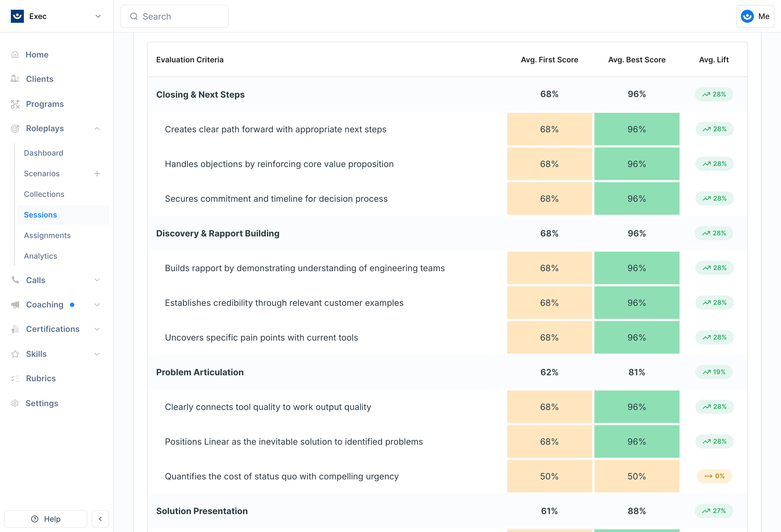Open the Me account menu button
The height and width of the screenshot is (532, 781).
coord(755,16)
